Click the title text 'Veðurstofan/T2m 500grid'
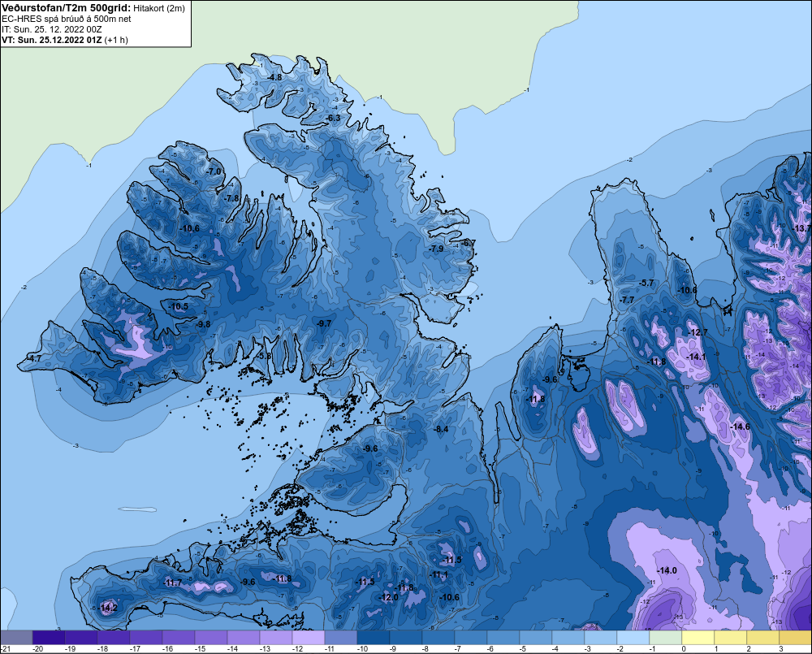Viewport: 812px width, 654px height. 67,8
